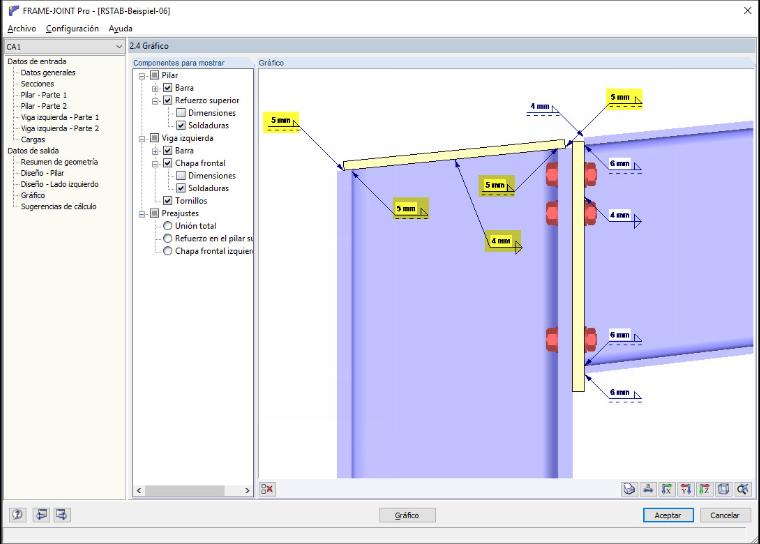Viewport: 760px width, 544px height.
Task: Collapse the Pilar tree node
Action: click(142, 76)
